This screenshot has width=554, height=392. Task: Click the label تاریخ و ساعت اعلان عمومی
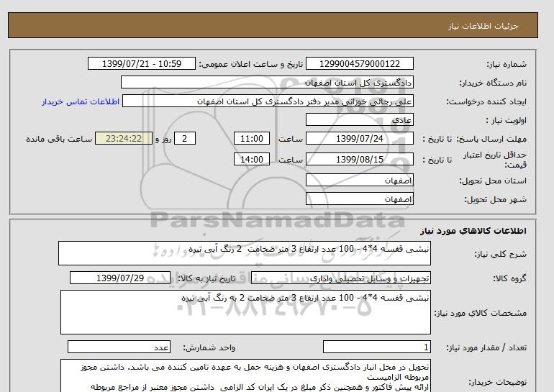pos(251,64)
